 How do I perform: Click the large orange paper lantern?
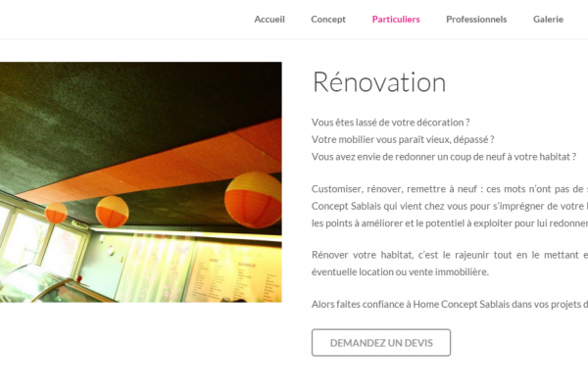coord(253,200)
